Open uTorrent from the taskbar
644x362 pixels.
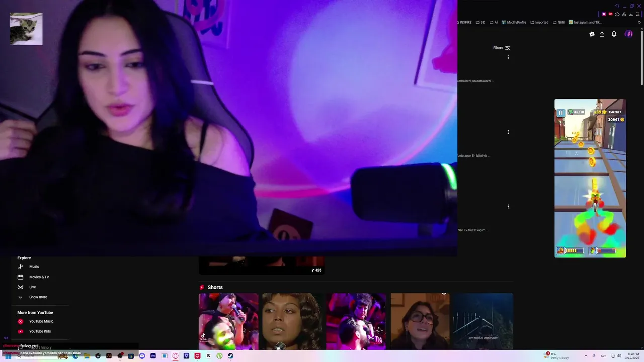click(x=219, y=356)
